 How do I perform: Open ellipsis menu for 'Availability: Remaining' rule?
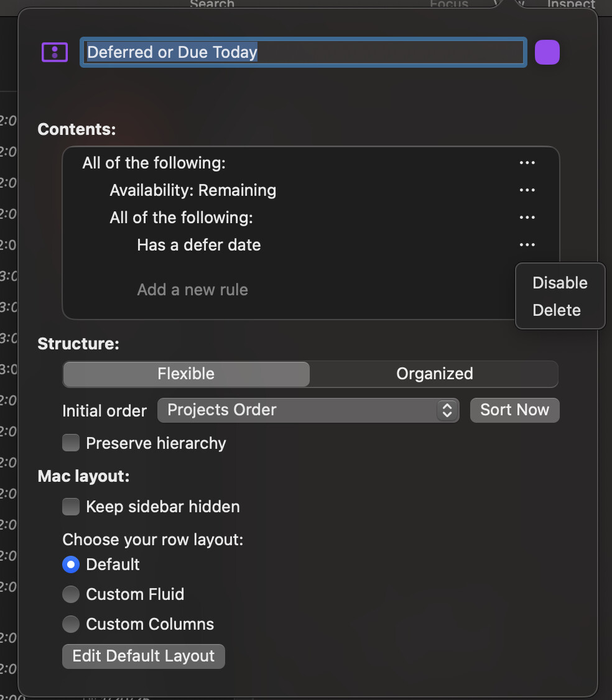click(x=527, y=190)
